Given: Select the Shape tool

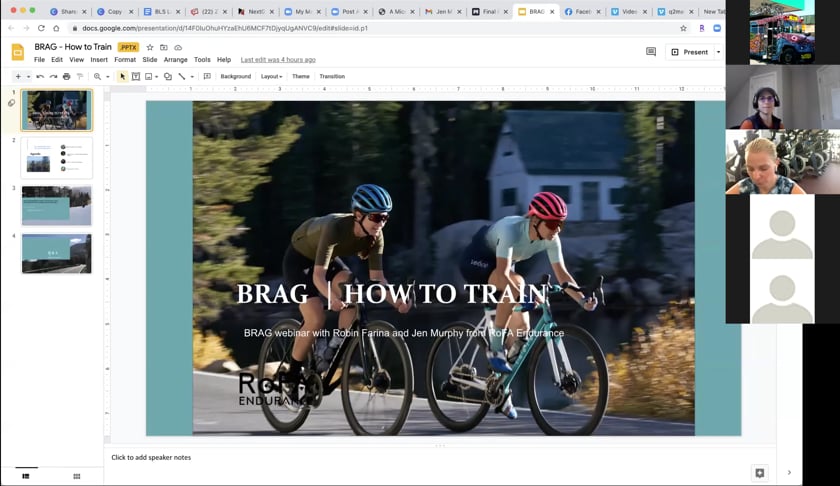Looking at the screenshot, I should click(168, 77).
